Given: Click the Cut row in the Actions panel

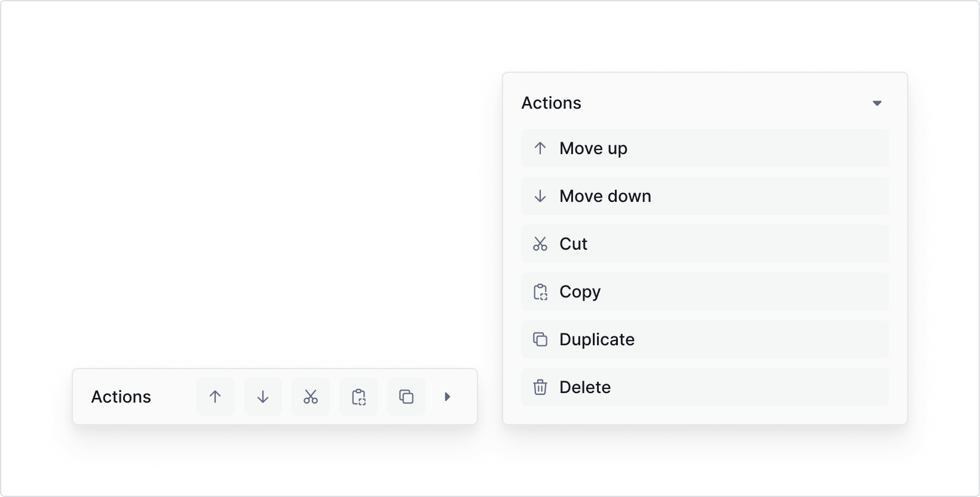Looking at the screenshot, I should [705, 244].
